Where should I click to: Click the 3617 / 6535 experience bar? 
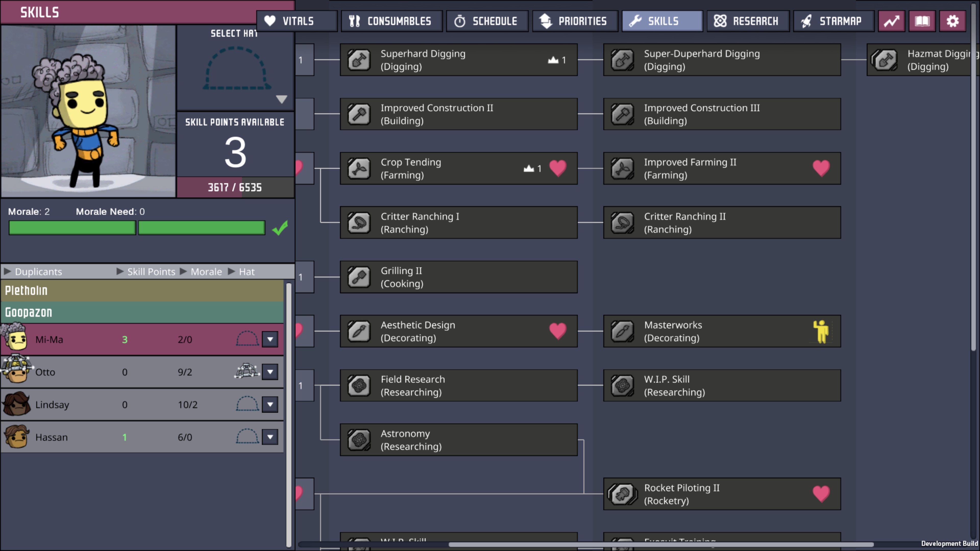pyautogui.click(x=235, y=187)
